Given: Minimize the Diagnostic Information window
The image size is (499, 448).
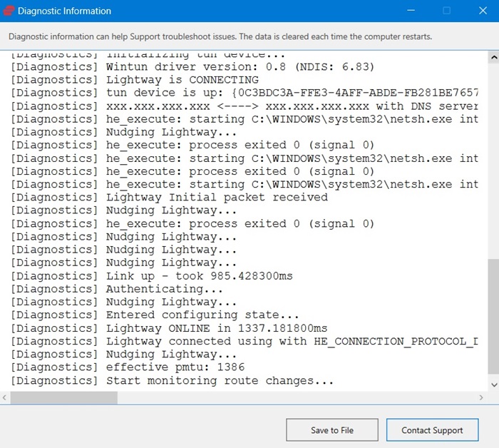Looking at the screenshot, I should [x=411, y=11].
